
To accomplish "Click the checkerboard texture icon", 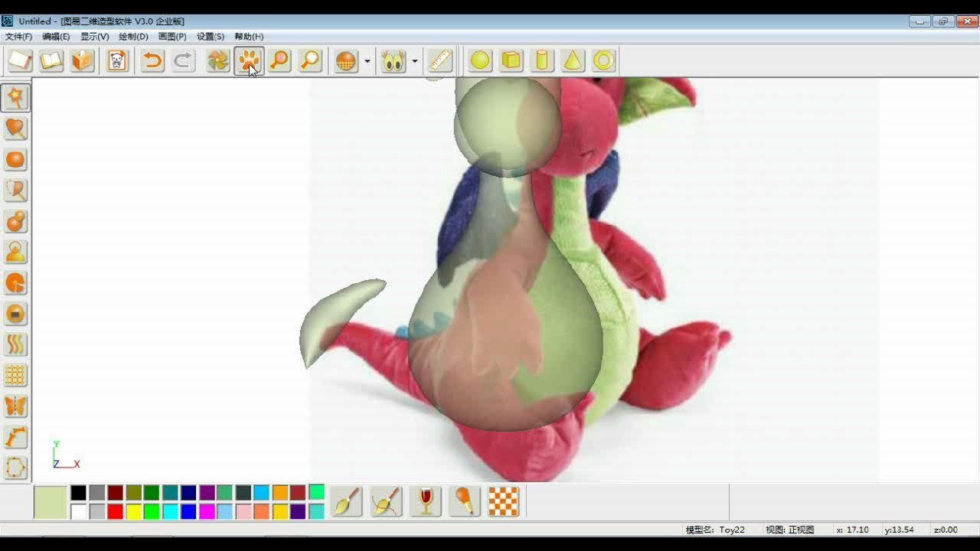I will (503, 502).
